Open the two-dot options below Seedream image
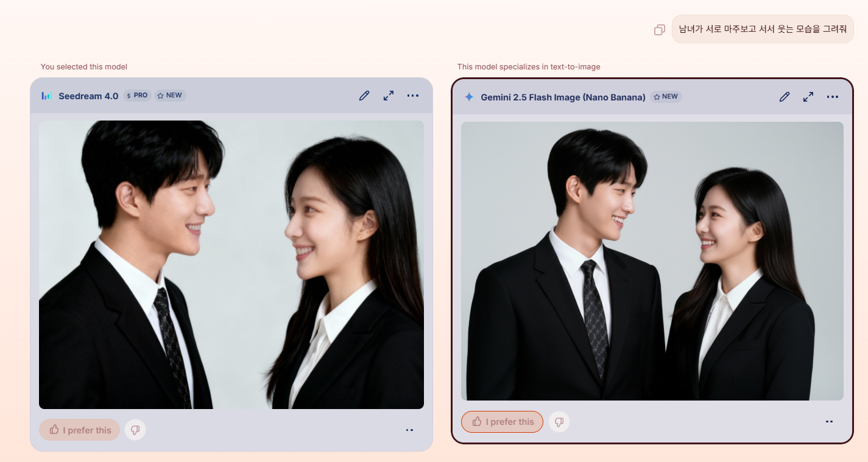Image resolution: width=868 pixels, height=462 pixels. tap(409, 430)
